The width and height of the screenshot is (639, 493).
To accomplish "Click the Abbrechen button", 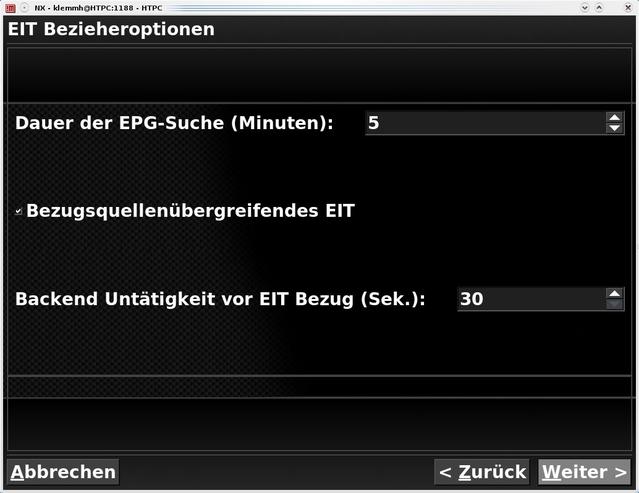I will coord(63,472).
